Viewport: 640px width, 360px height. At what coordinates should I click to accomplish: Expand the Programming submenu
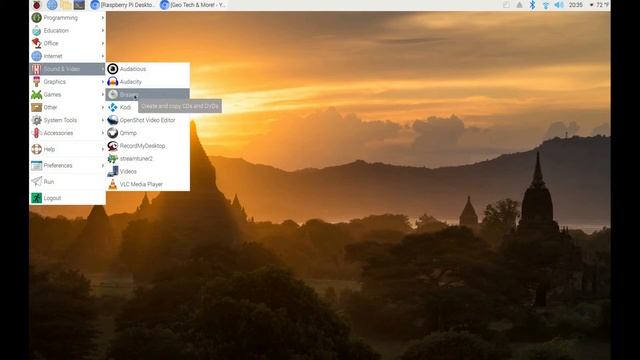coord(68,18)
